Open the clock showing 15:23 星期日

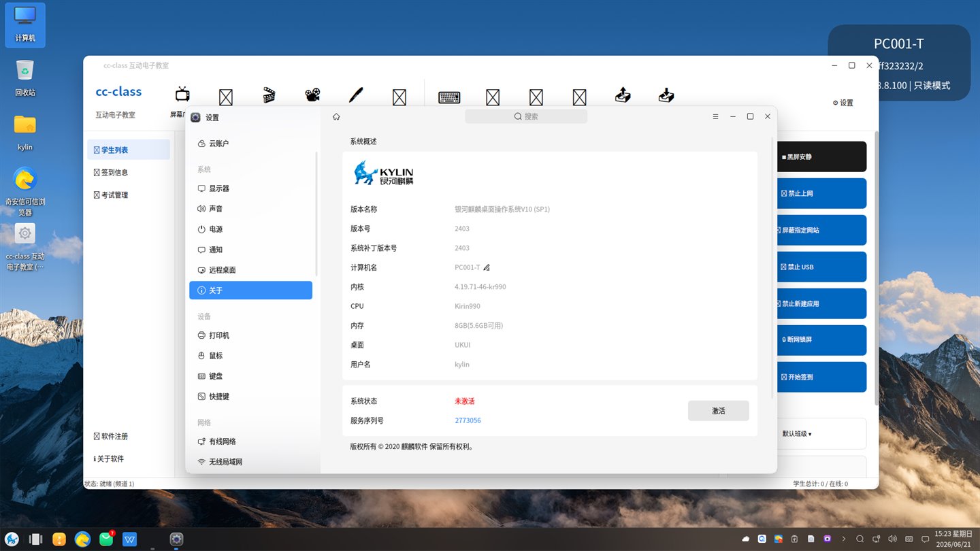click(953, 539)
